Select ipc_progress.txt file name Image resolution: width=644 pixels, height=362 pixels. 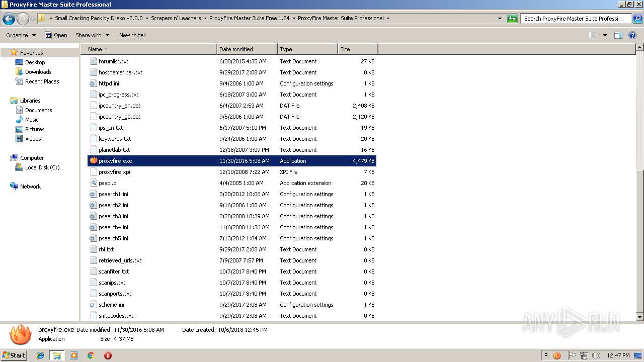tap(118, 95)
